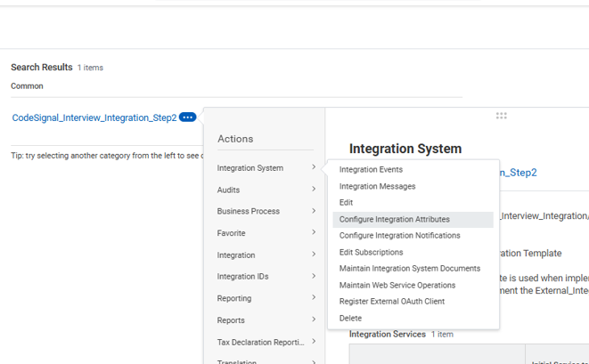Screen dimensions: 589x364
Task: Open Maintain Integration System Documents
Action: [413, 269]
